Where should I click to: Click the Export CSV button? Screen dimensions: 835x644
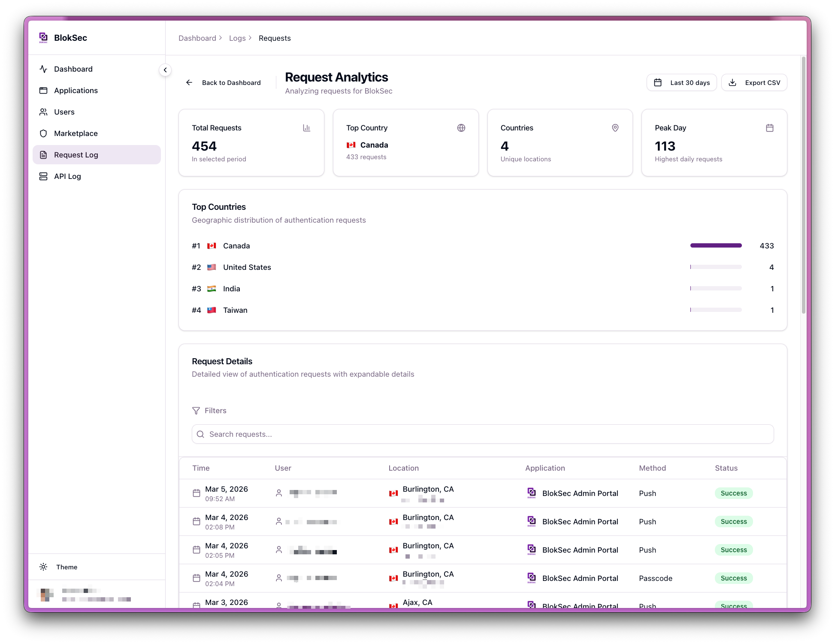click(x=754, y=82)
